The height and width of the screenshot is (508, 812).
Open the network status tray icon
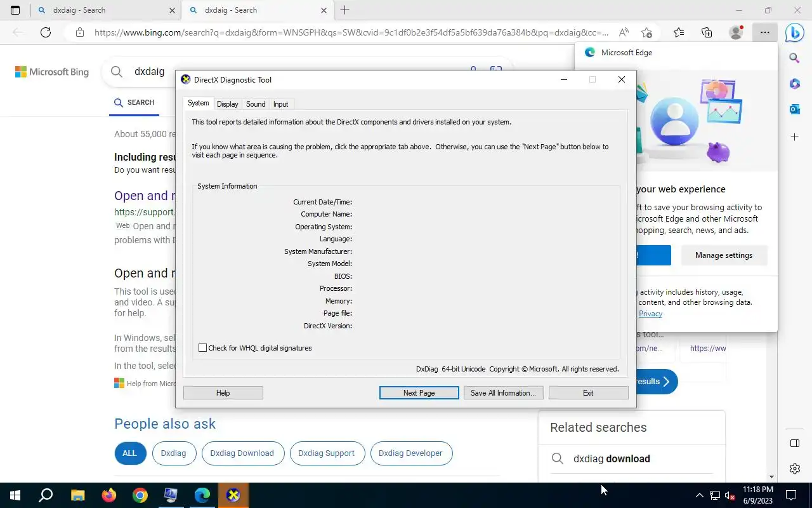pos(715,495)
